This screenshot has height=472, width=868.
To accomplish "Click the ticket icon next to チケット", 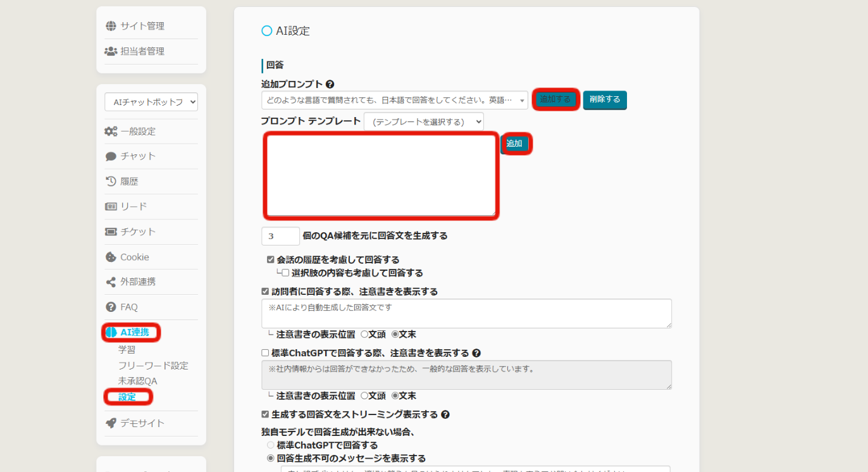I will pyautogui.click(x=111, y=232).
